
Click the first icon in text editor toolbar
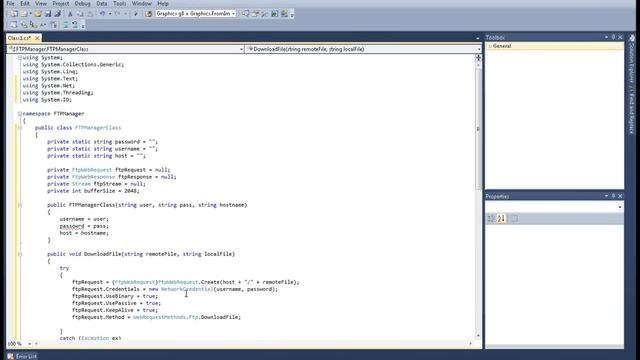(13, 25)
